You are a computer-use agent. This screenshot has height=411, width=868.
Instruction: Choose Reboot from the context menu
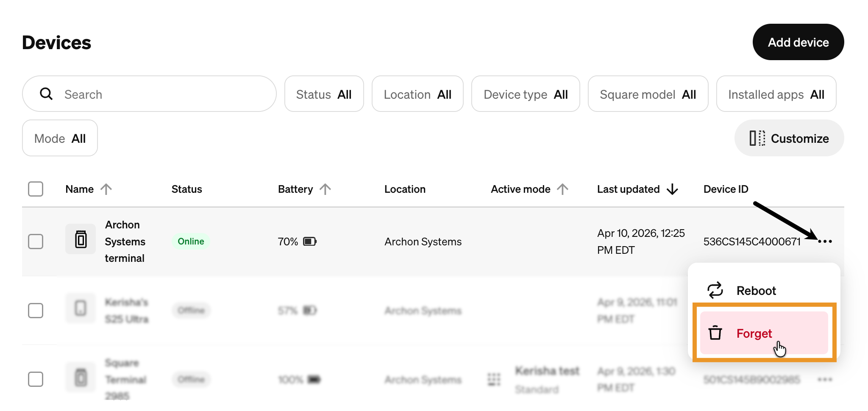coord(756,291)
